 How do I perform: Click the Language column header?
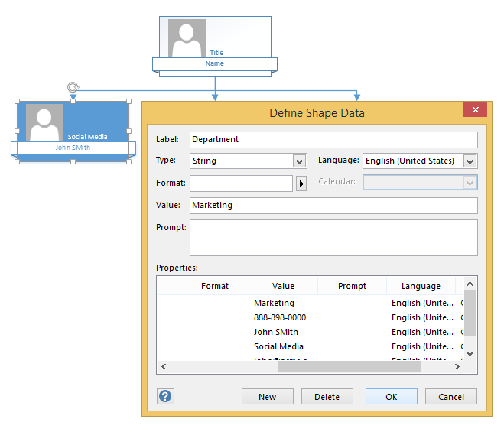[421, 286]
